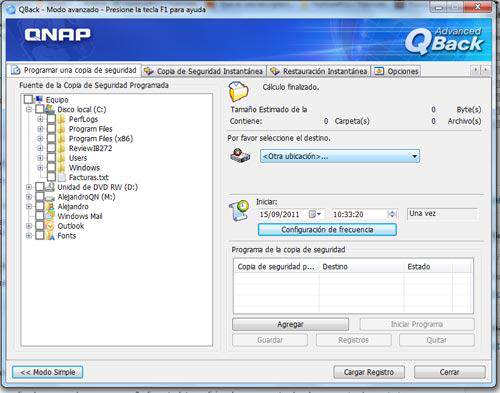Click the Program Files folder icon
Viewport: 500px width, 393px height.
[x=61, y=129]
